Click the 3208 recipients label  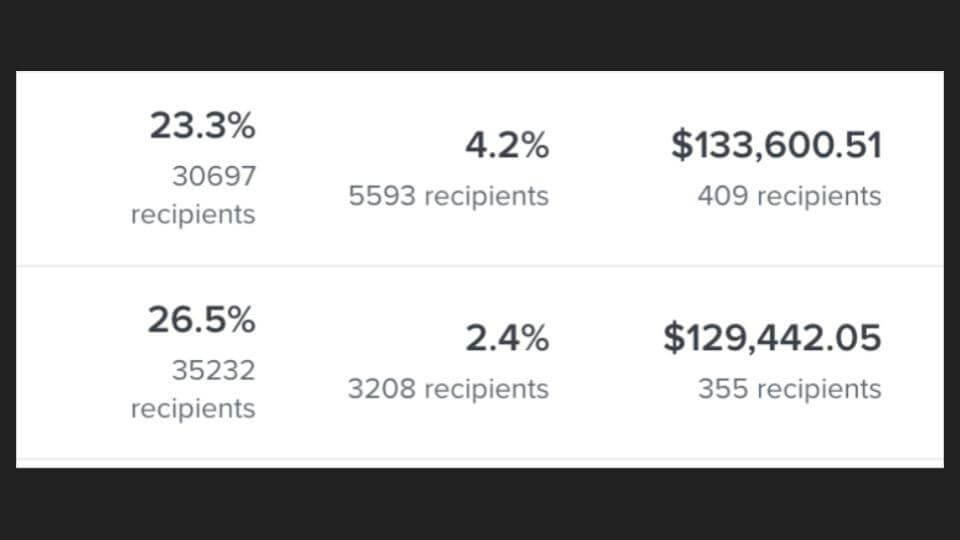coord(448,389)
